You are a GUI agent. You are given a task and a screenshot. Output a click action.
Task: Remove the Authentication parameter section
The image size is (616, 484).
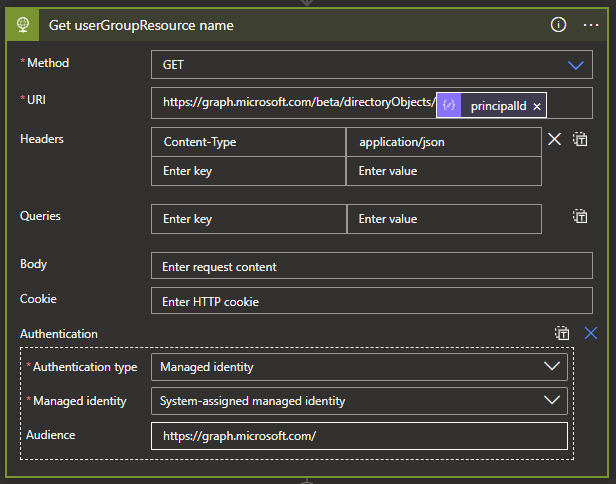coord(591,333)
